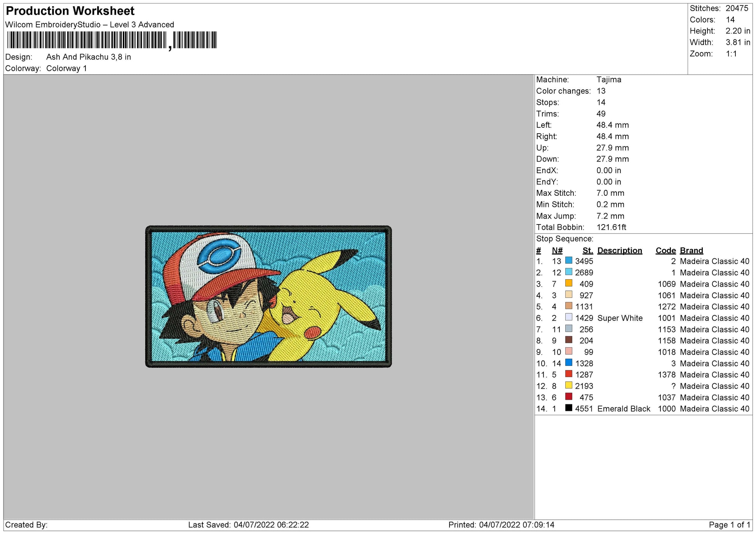Click the design name 'Ash And Pikachu 3,8 in'
The image size is (756, 534).
point(89,57)
